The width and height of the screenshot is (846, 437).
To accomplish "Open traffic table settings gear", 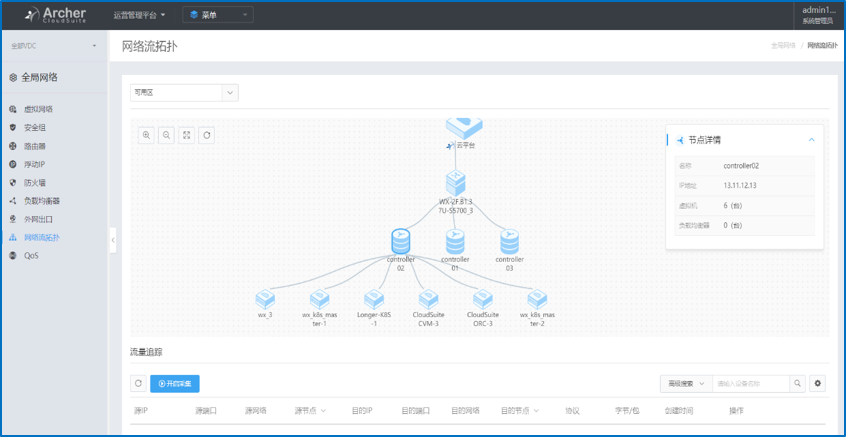I will point(818,383).
